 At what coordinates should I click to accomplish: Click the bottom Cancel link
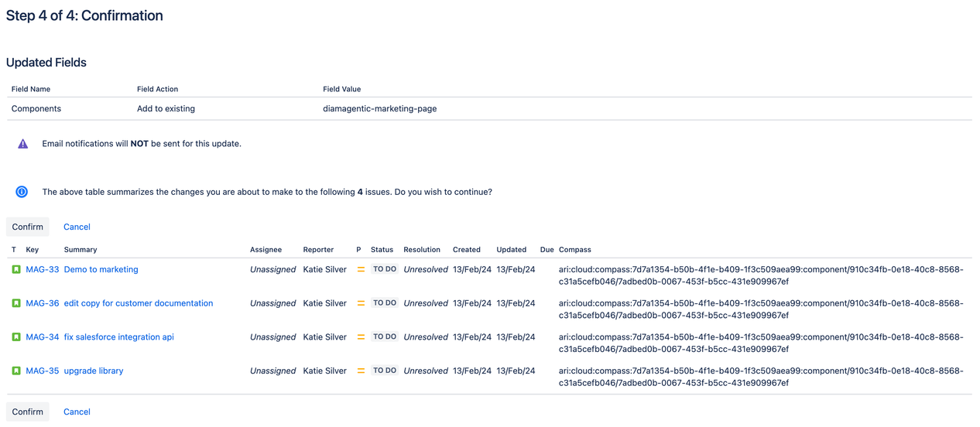pyautogui.click(x=77, y=412)
